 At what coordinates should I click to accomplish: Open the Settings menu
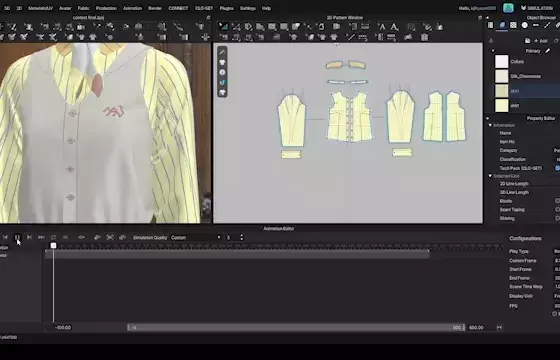click(x=248, y=8)
